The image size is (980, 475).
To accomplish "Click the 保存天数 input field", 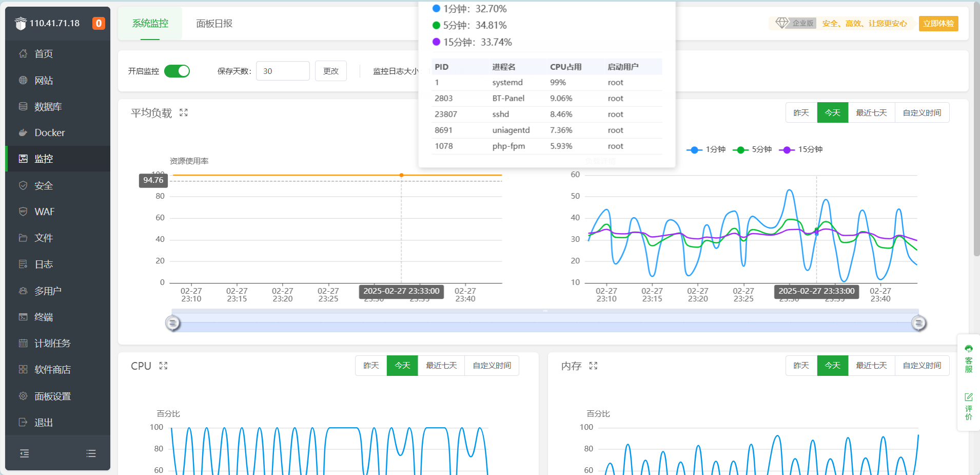I will click(x=283, y=71).
